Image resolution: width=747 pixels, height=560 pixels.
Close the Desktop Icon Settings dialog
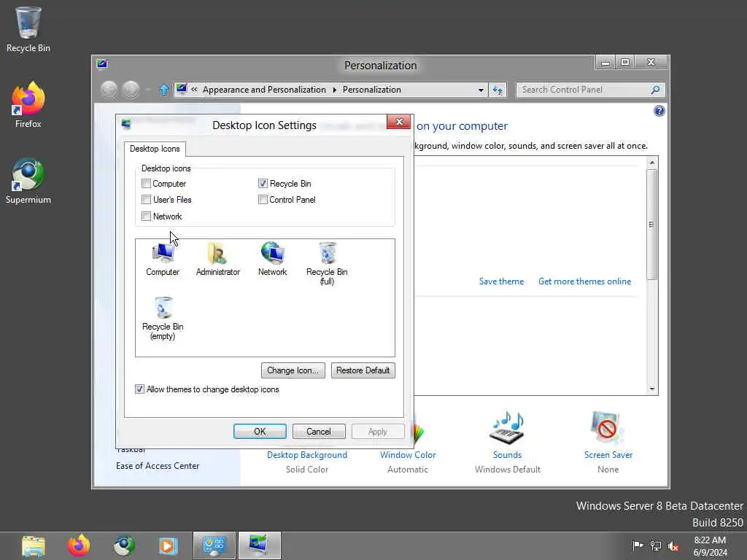399,122
